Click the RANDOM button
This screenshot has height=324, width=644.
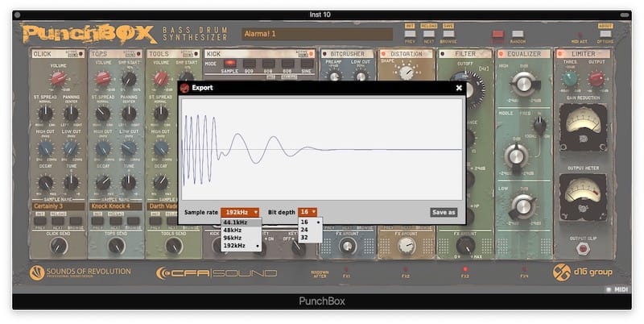(518, 34)
